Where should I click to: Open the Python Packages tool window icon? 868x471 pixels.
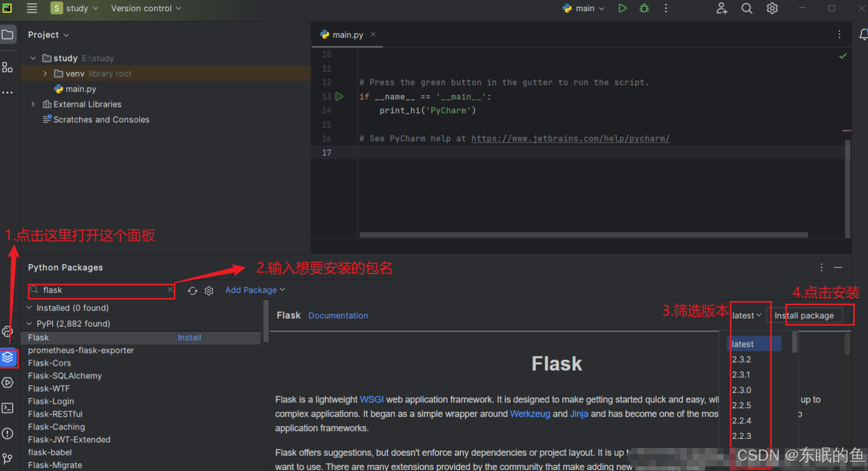pyautogui.click(x=8, y=357)
